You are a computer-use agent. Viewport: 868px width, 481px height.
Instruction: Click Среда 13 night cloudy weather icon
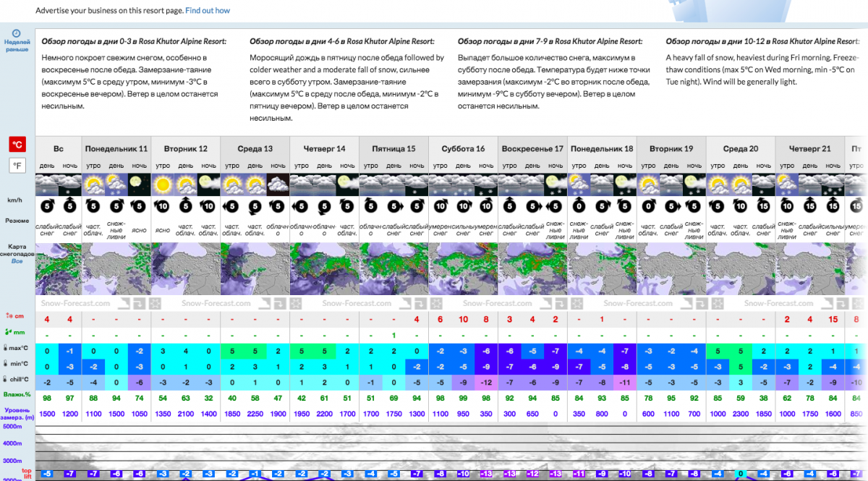point(278,184)
